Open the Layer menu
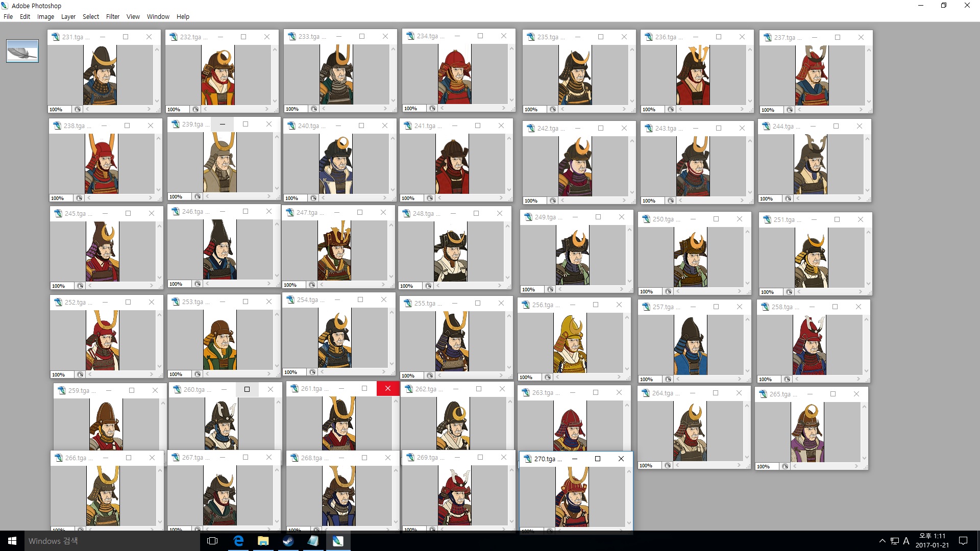Image resolution: width=980 pixels, height=551 pixels. tap(68, 16)
